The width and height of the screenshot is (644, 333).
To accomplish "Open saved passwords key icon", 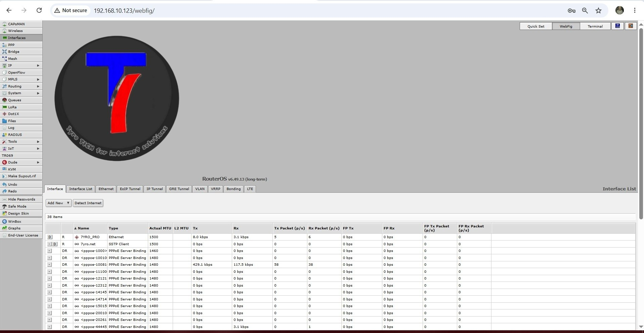I will [x=571, y=10].
